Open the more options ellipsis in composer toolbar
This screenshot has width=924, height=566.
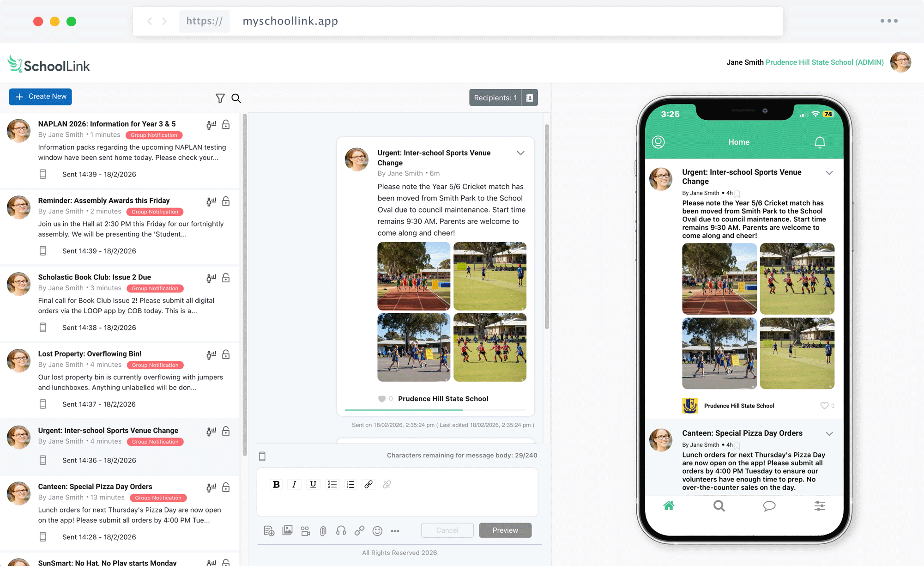coord(395,531)
